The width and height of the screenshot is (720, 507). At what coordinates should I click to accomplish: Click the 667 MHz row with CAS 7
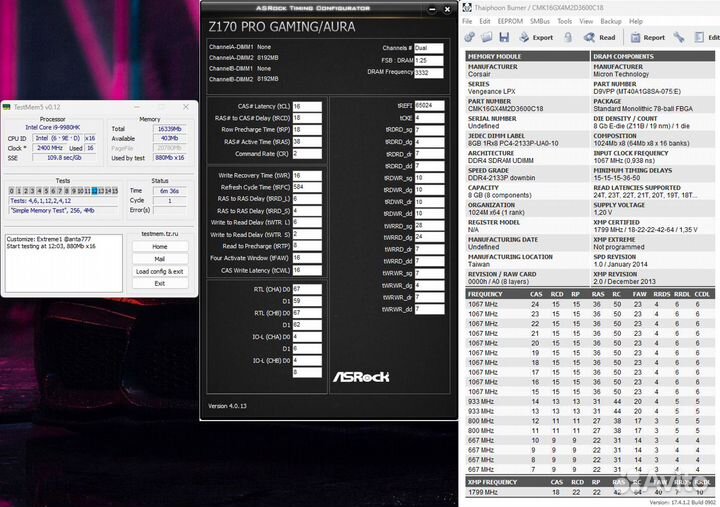(x=590, y=470)
